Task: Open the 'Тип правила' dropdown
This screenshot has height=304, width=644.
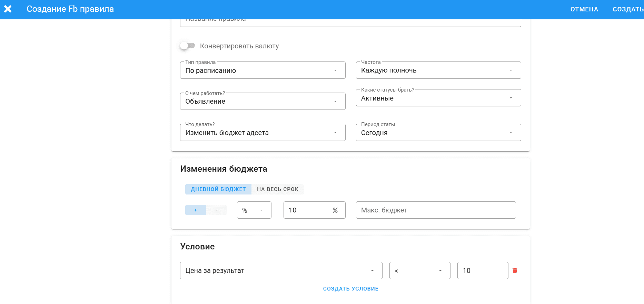Action: [x=262, y=70]
